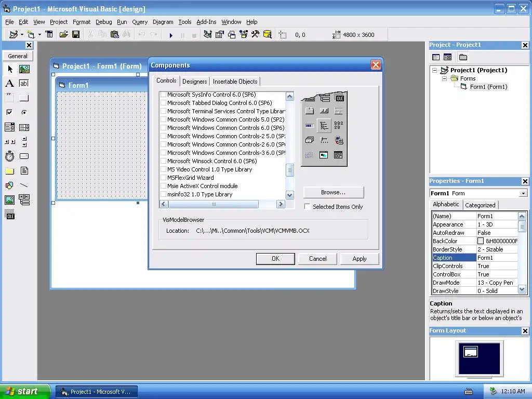
Task: Check Msie ActiveX Control module
Action: pos(163,186)
